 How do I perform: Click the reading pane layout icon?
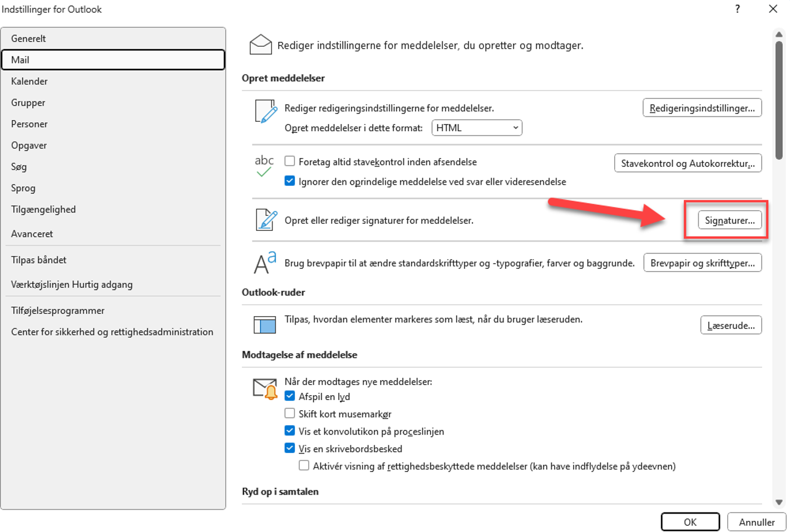click(265, 324)
